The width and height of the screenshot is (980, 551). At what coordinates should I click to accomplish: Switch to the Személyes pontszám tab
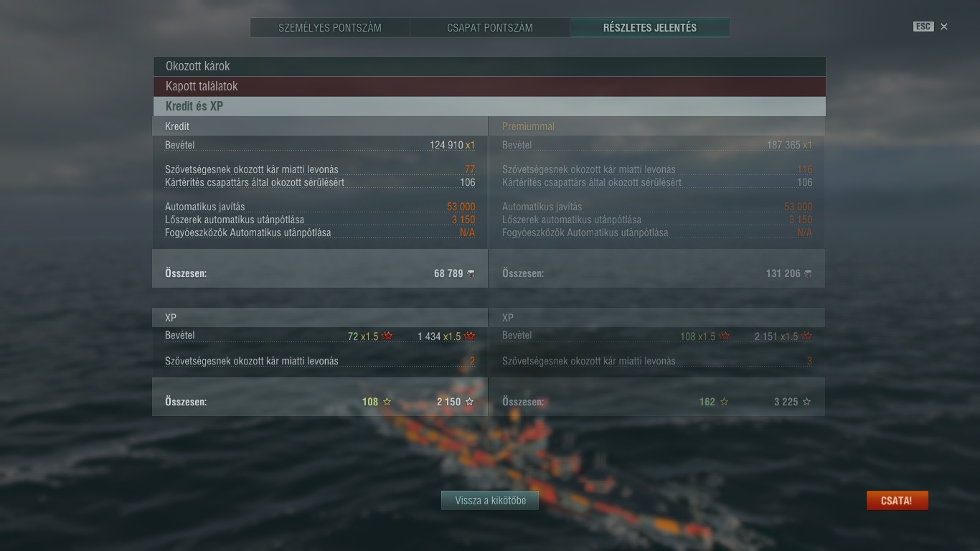330,28
